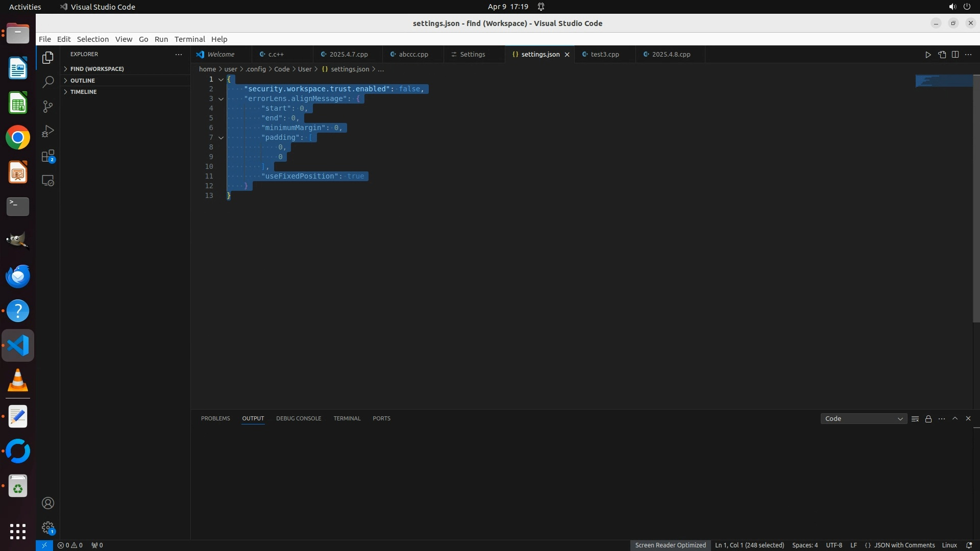Image resolution: width=980 pixels, height=551 pixels.
Task: Open the Search view in activity bar
Action: (x=48, y=82)
